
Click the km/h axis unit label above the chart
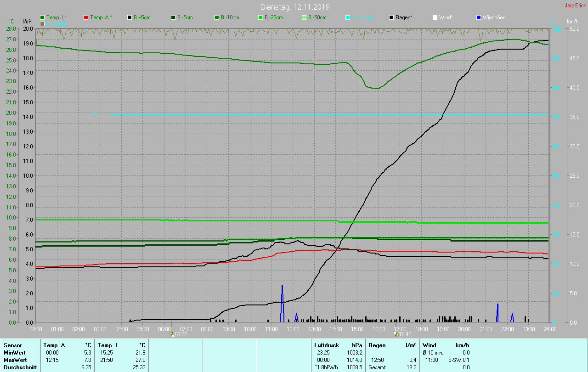pyautogui.click(x=572, y=22)
